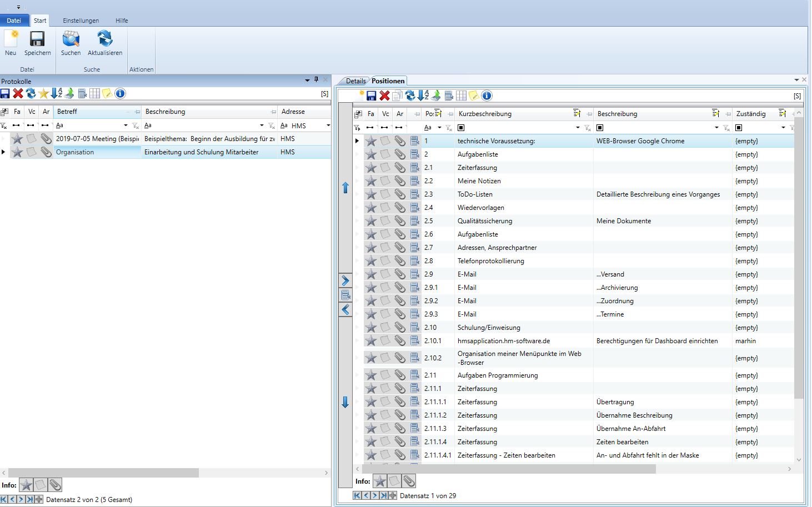Screen dimensions: 812x507
Task: Move position down with blue down arrow
Action: [345, 402]
